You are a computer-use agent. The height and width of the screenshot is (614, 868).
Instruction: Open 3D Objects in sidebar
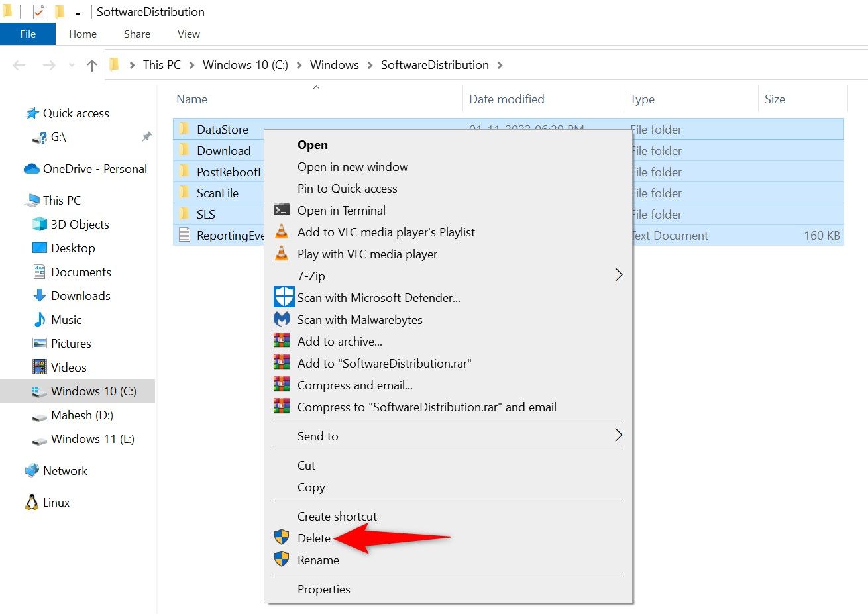[x=80, y=225]
